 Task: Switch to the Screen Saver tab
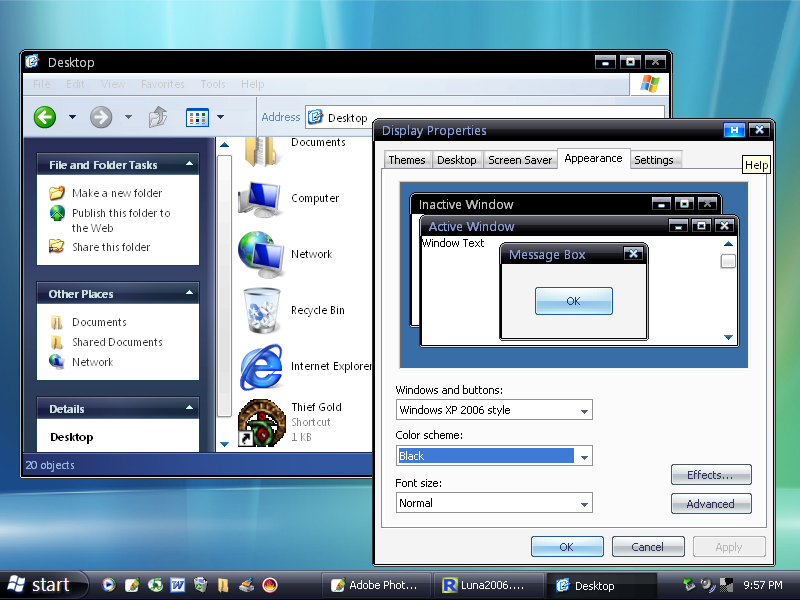pyautogui.click(x=520, y=160)
